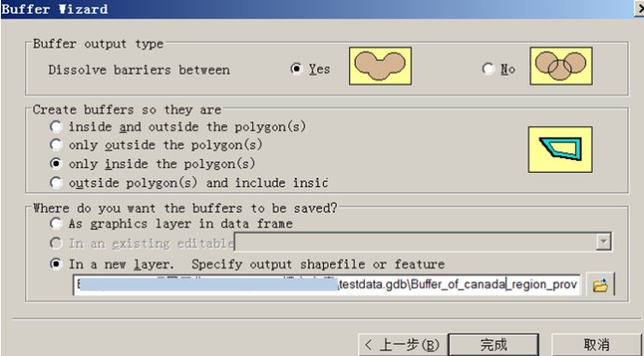
Task: Click the dissolved buffers preview image
Action: pos(380,65)
